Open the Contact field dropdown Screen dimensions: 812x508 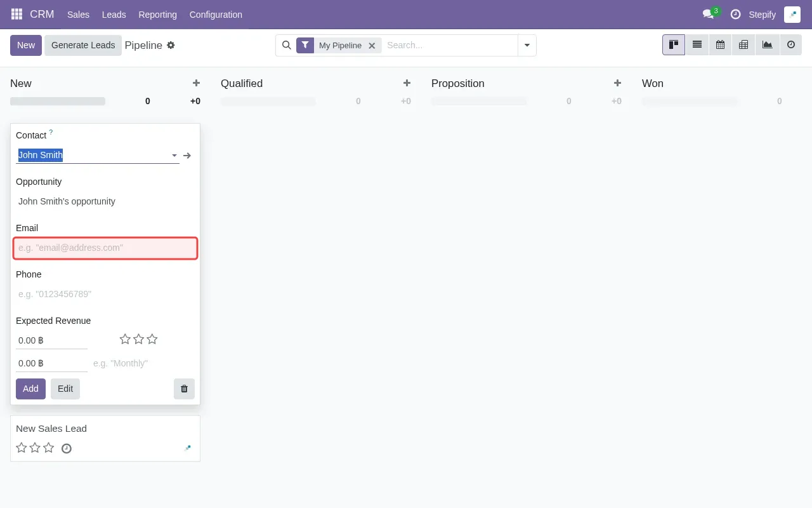click(174, 155)
